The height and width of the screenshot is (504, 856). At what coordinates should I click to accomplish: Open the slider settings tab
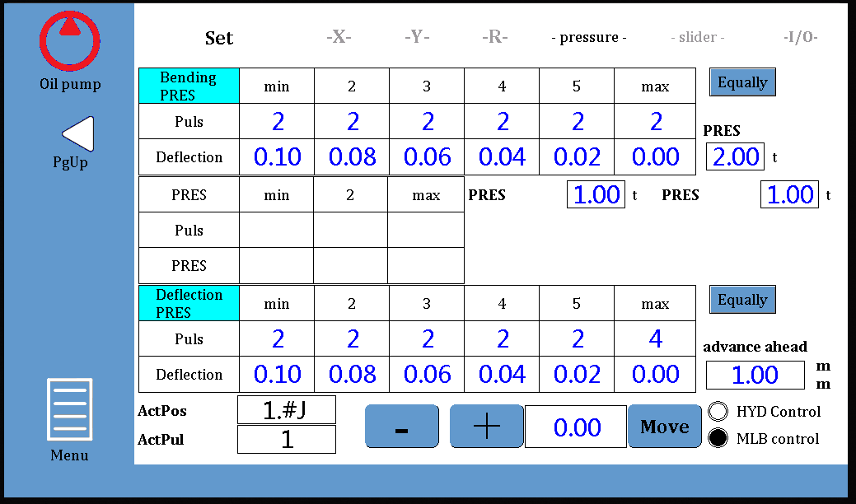tap(697, 37)
